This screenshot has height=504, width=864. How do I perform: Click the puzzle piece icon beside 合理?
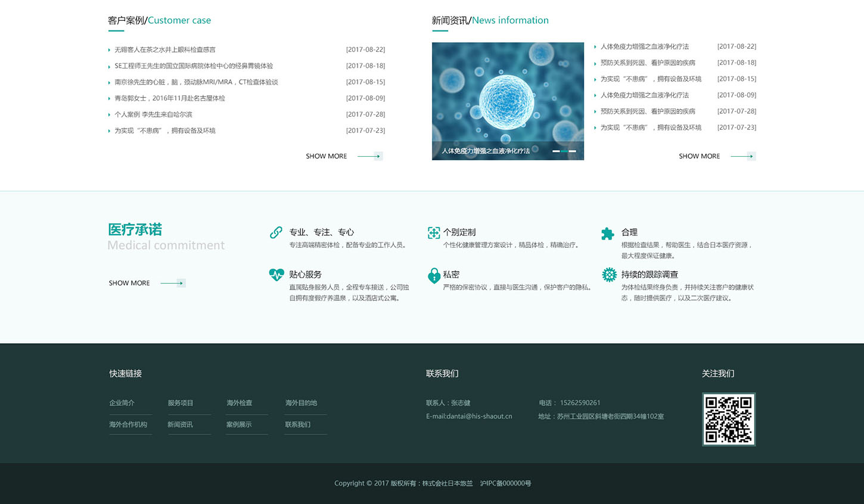tap(608, 234)
